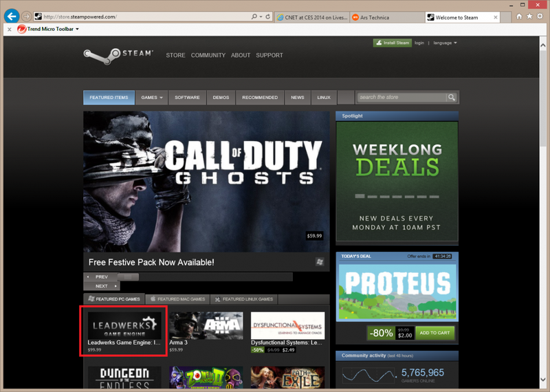Open the browser Home icon
This screenshot has width=550, height=392.
pyautogui.click(x=519, y=16)
